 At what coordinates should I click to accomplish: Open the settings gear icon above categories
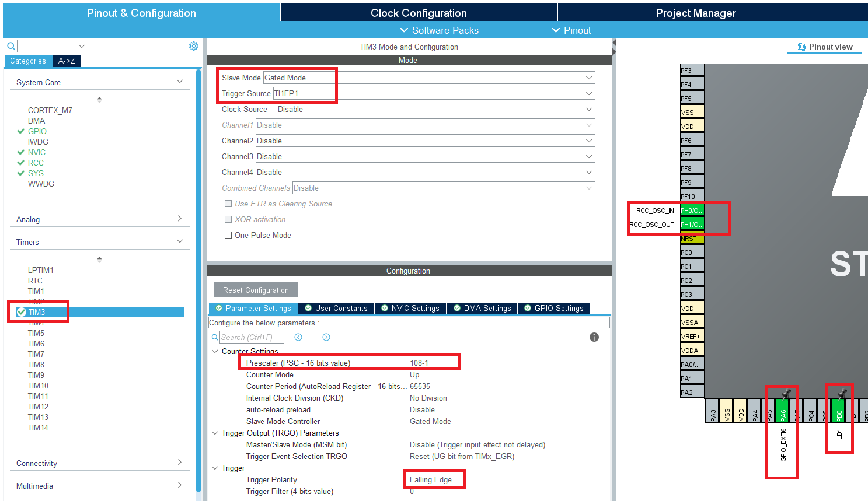click(x=194, y=46)
